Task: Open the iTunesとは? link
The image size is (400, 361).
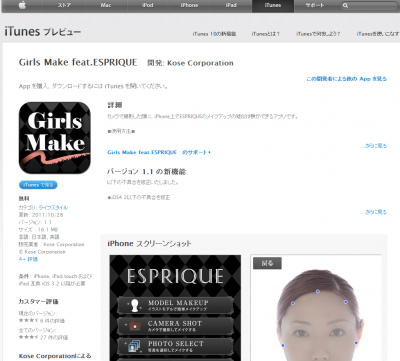Action: tap(266, 34)
